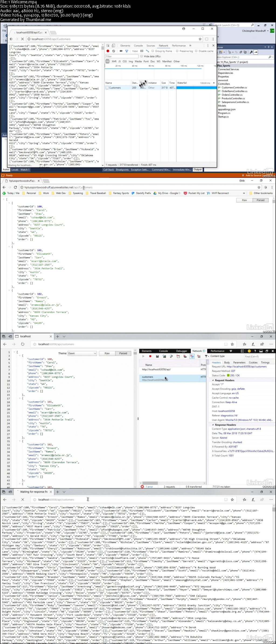Open the Pocket: My List bookmark
Image resolution: width=276 pixels, height=644 pixels.
[194, 193]
